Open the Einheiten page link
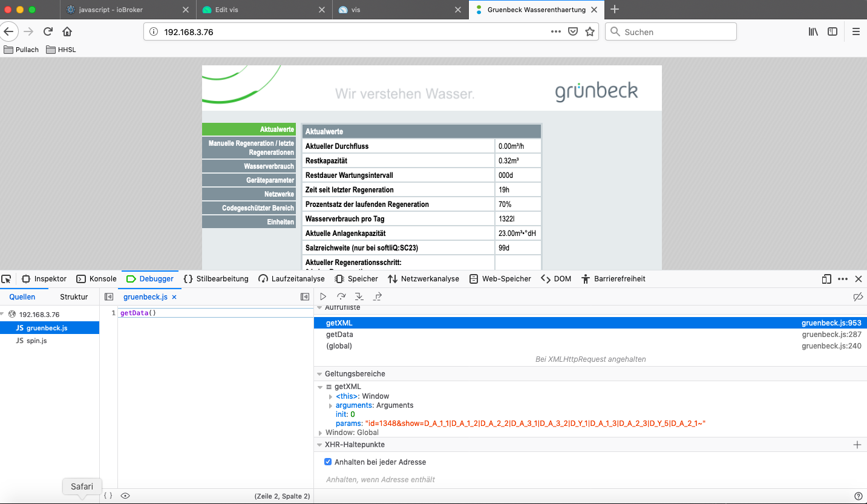 coord(249,222)
